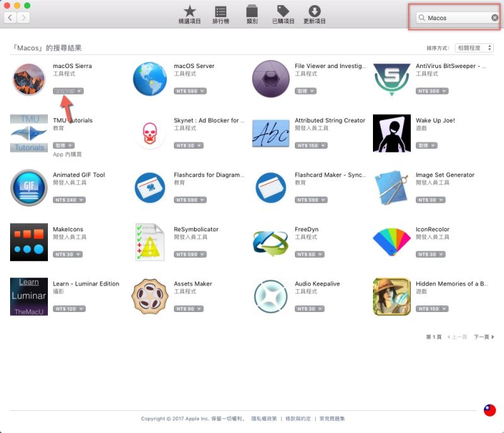Open the 隱私權政策 privacy link
Image resolution: width=504 pixels, height=433 pixels.
click(x=263, y=419)
